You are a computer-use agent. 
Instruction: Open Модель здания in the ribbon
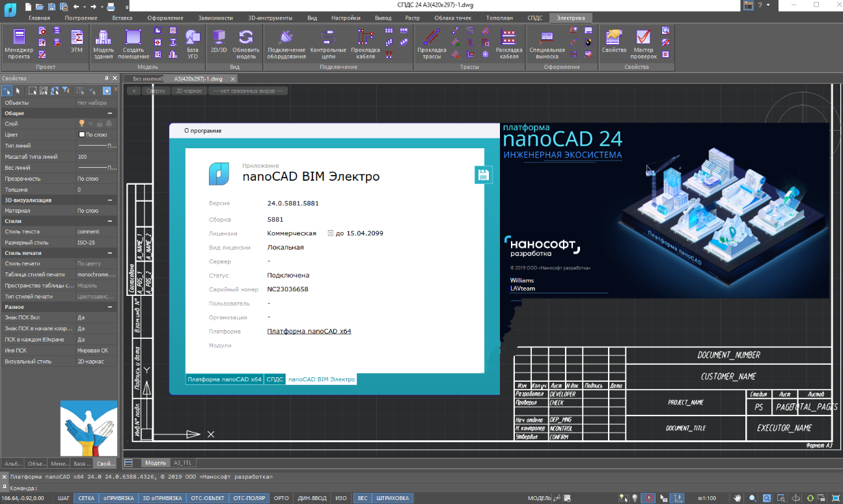coord(104,43)
